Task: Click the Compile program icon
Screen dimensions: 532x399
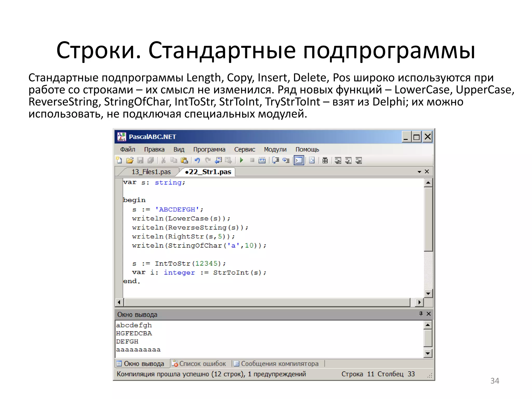Action: coord(262,160)
